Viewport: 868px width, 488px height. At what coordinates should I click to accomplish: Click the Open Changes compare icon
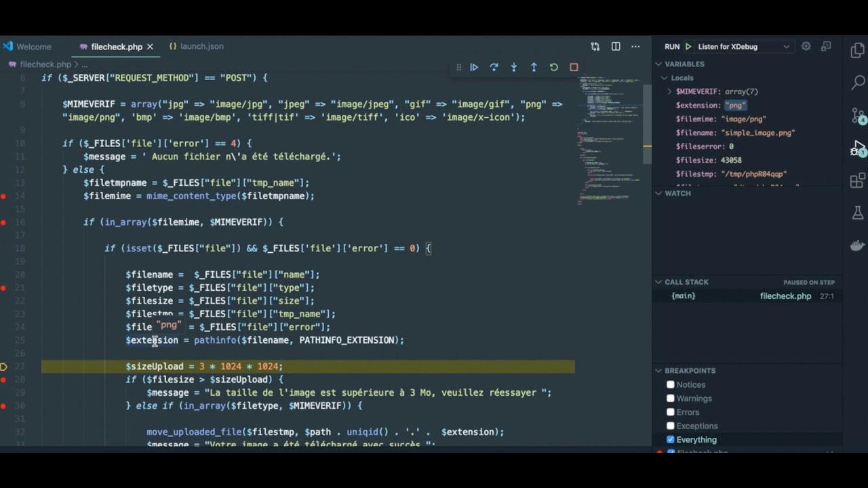coord(595,46)
